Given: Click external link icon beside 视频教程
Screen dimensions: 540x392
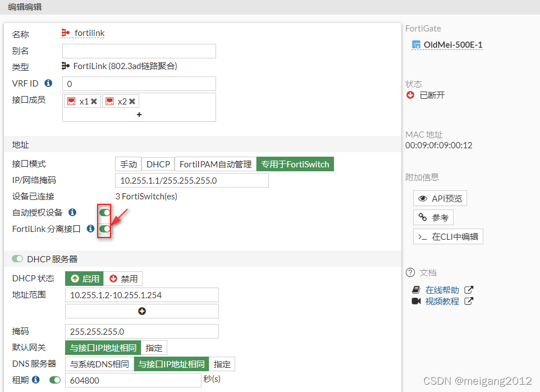Looking at the screenshot, I should [469, 301].
